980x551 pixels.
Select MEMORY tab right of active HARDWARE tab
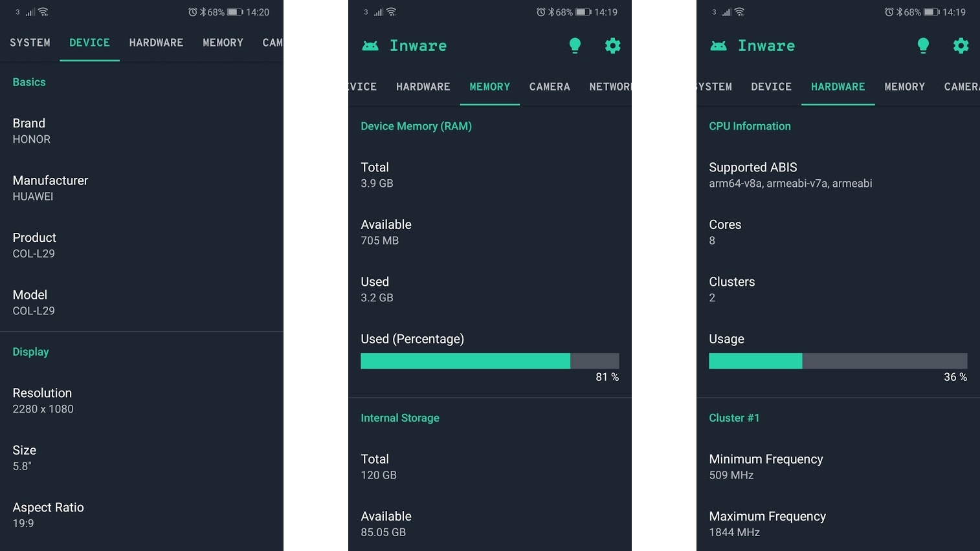tap(904, 87)
